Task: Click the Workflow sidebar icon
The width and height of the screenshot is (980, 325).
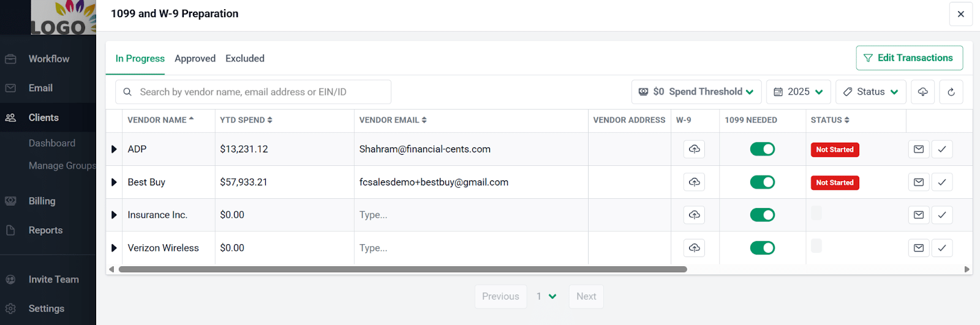Action: (x=10, y=59)
